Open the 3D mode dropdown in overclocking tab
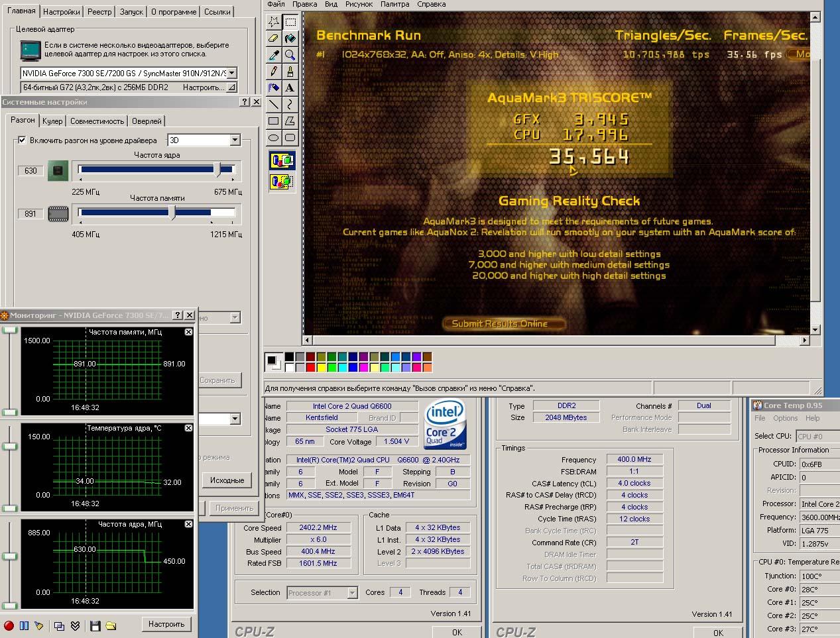Viewport: 840px width, 638px height. pyautogui.click(x=235, y=140)
